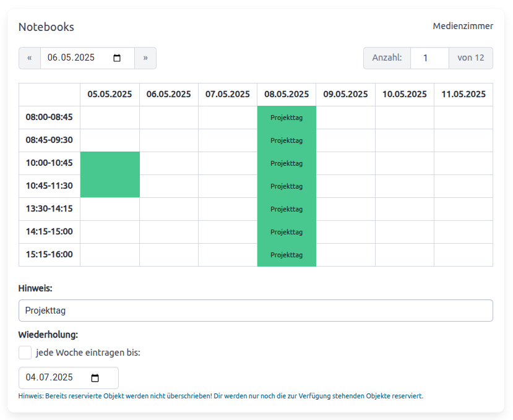This screenshot has width=513, height=420.
Task: Select empty 08:45-09:30 slot on 10.05.2025
Action: click(405, 140)
